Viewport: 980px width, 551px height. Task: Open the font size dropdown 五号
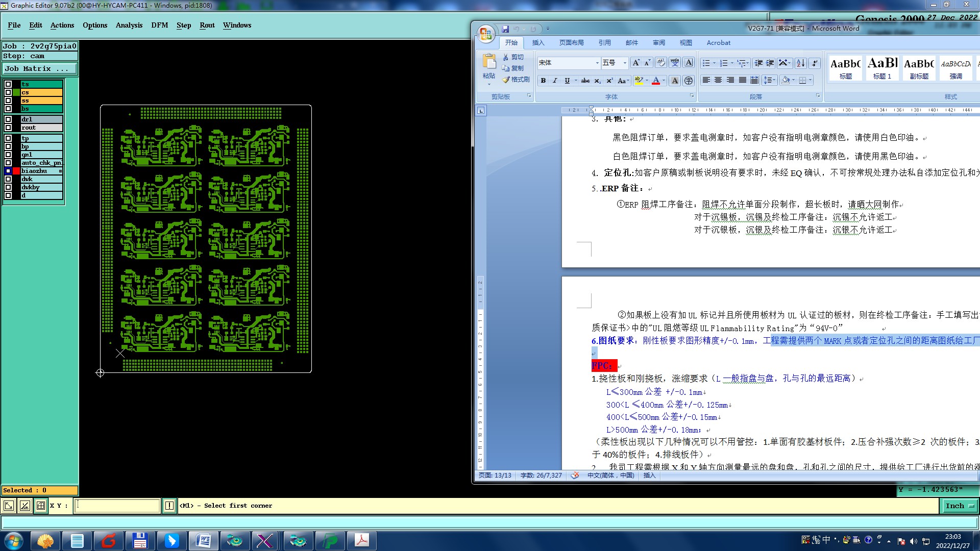pos(625,63)
